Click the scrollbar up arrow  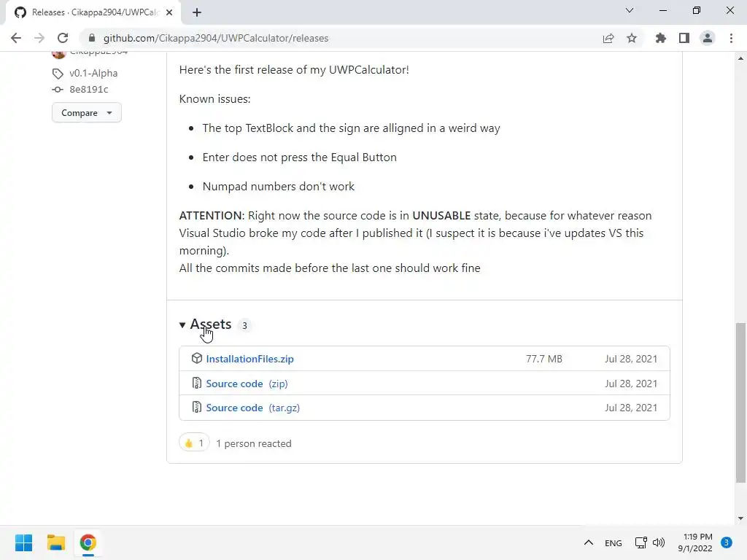pos(740,58)
